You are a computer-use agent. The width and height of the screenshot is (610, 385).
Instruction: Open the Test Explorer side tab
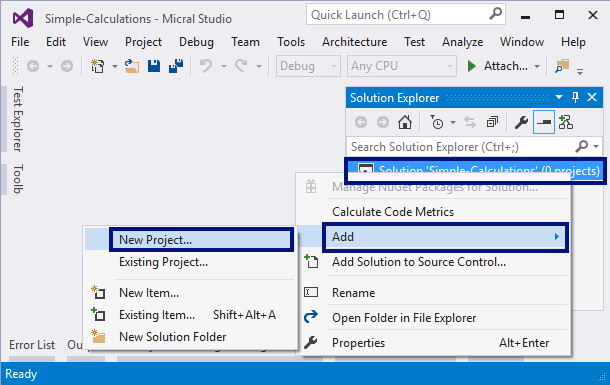coord(17,119)
